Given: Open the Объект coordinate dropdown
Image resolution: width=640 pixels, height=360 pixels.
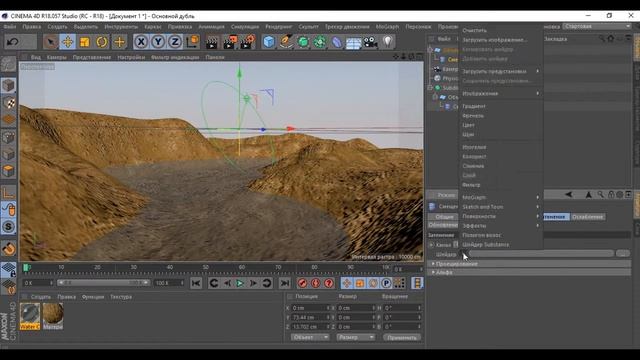Looking at the screenshot, I should (310, 337).
